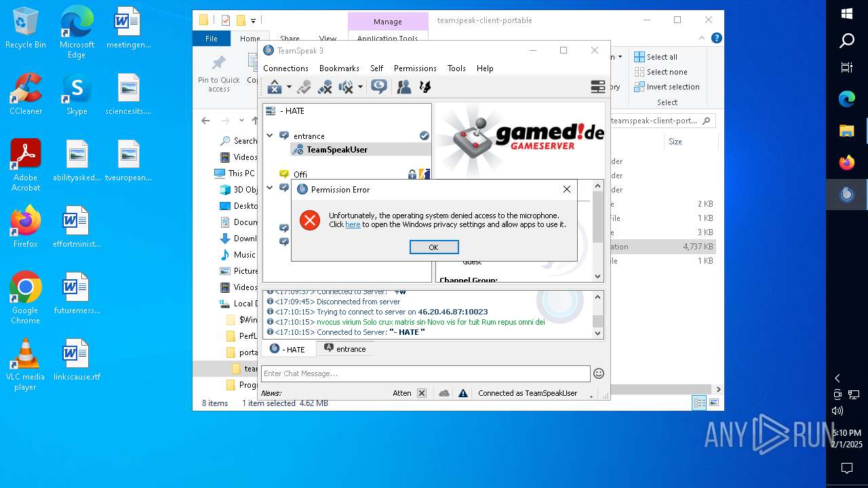Click the chat log vertical scrollbar thumb
868x488 pixels.
click(597, 321)
